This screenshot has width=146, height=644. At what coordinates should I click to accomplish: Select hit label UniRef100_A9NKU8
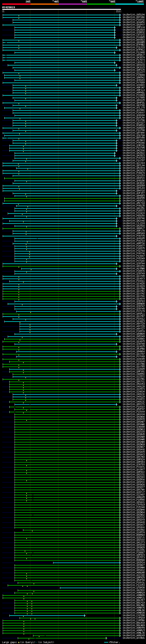coord(134,613)
